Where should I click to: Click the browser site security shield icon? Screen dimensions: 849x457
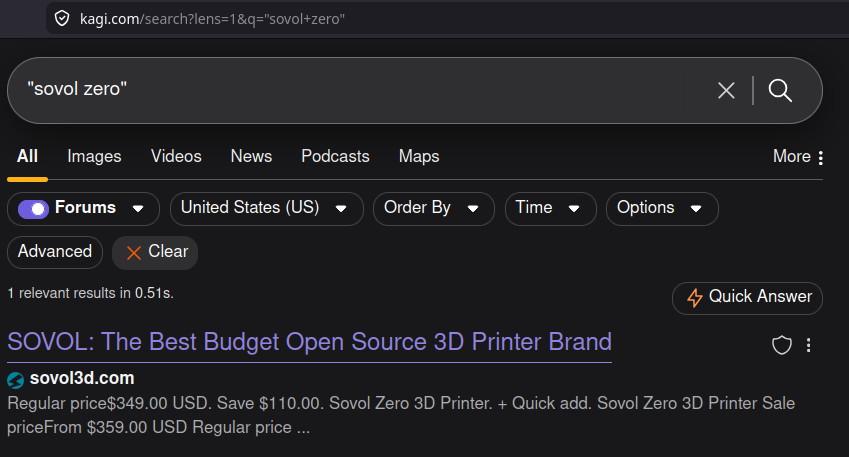coord(62,19)
